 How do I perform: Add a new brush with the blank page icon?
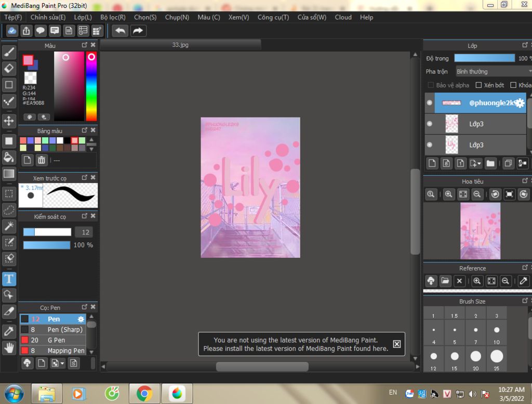(42, 363)
